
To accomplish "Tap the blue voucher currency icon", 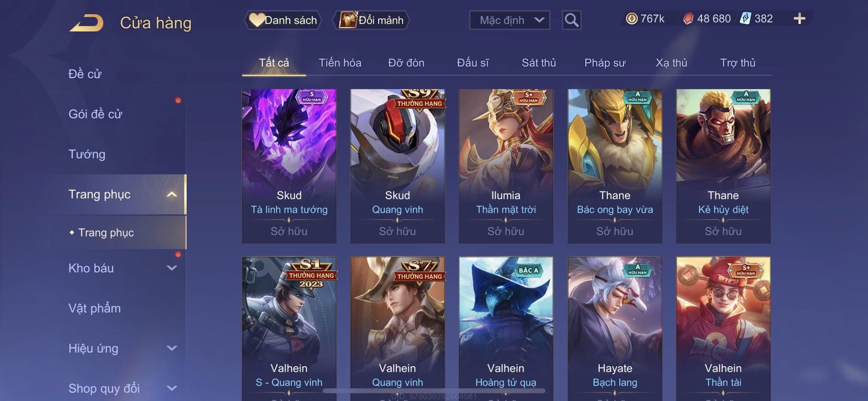I will [746, 19].
